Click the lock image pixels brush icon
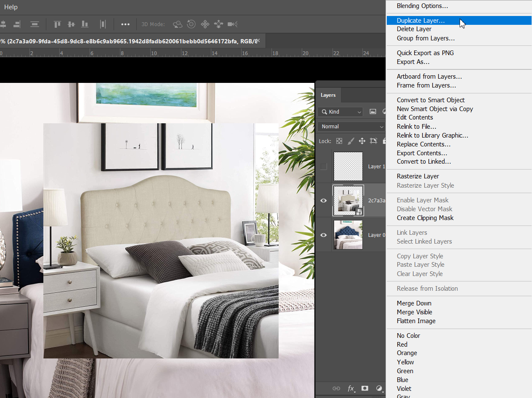The width and height of the screenshot is (532, 398). pos(351,141)
